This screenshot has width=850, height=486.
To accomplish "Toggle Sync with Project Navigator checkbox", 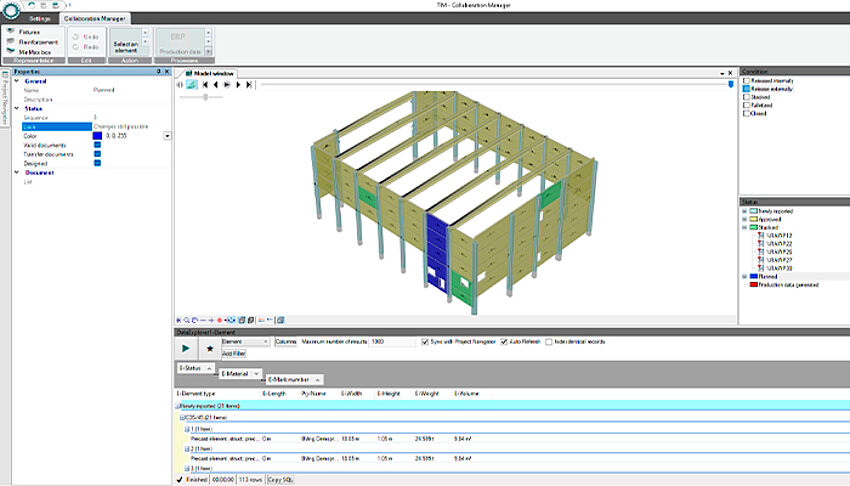I will tap(426, 342).
